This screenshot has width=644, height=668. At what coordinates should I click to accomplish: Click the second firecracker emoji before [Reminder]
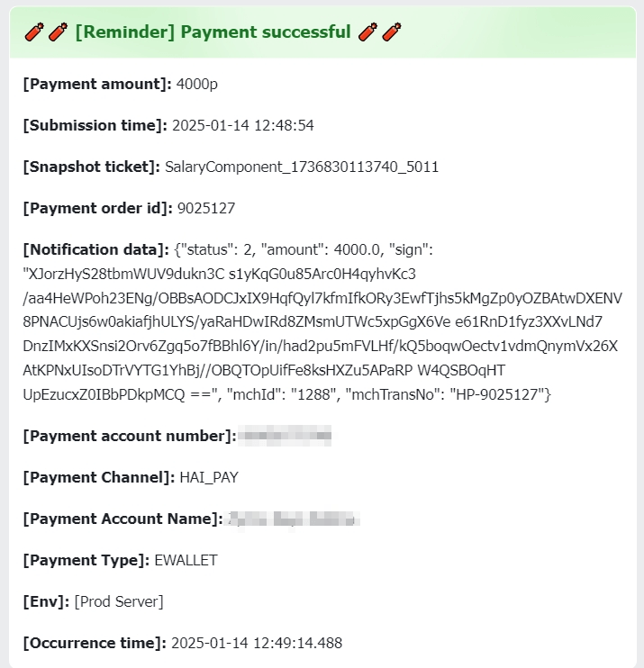[56, 33]
